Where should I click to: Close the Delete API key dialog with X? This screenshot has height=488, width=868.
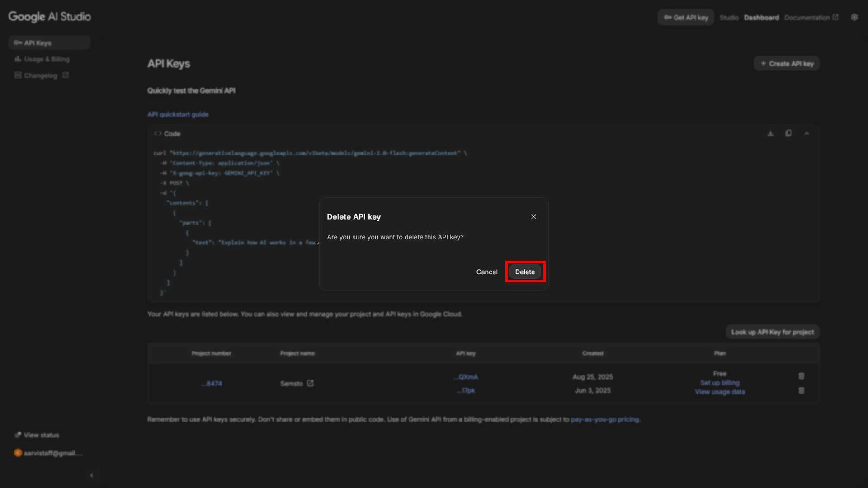click(533, 216)
